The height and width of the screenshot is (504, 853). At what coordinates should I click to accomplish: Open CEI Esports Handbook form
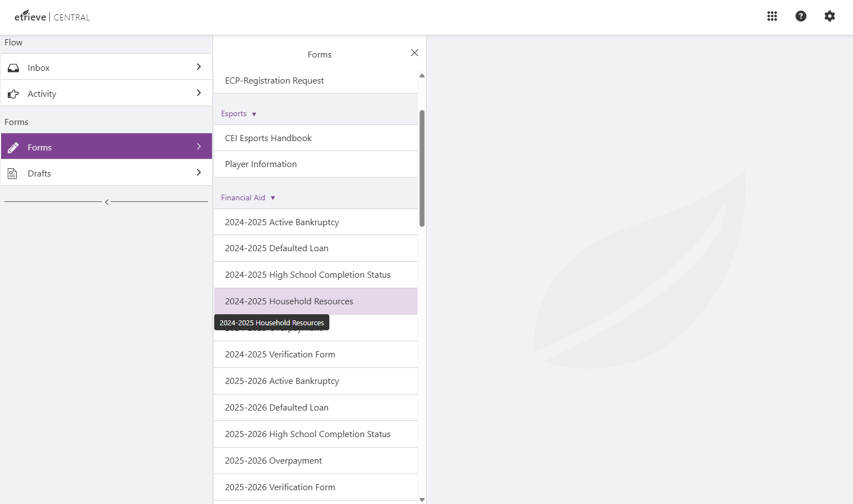(x=316, y=138)
